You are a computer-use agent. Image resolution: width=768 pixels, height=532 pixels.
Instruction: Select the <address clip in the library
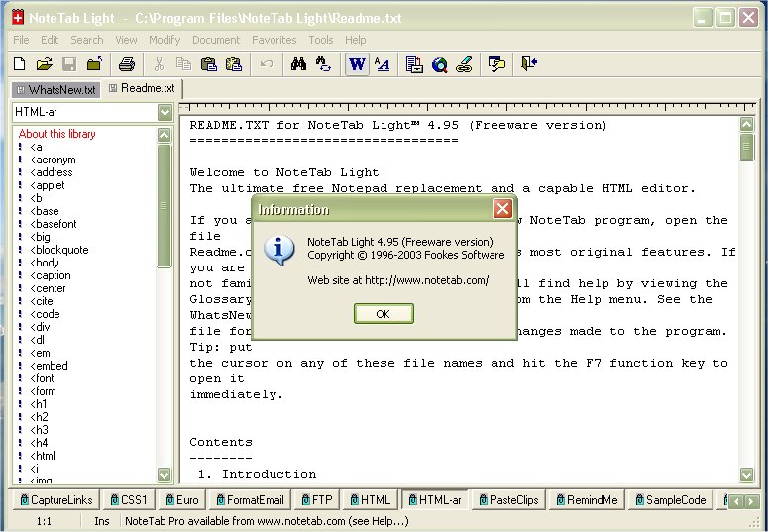[51, 172]
